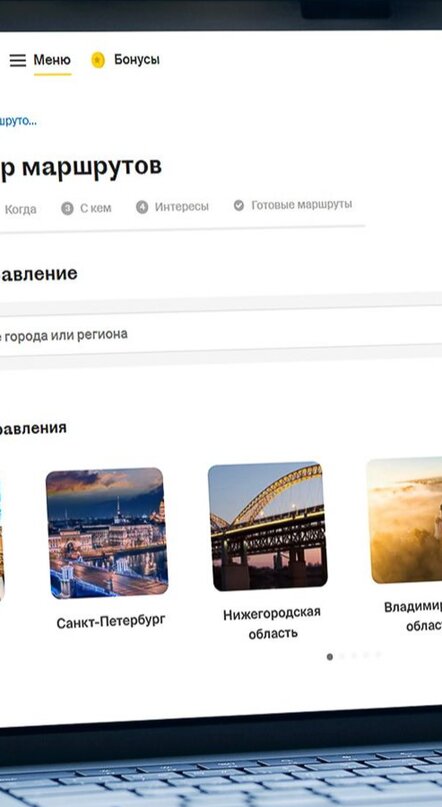Click the step 3 circle icon

point(67,208)
